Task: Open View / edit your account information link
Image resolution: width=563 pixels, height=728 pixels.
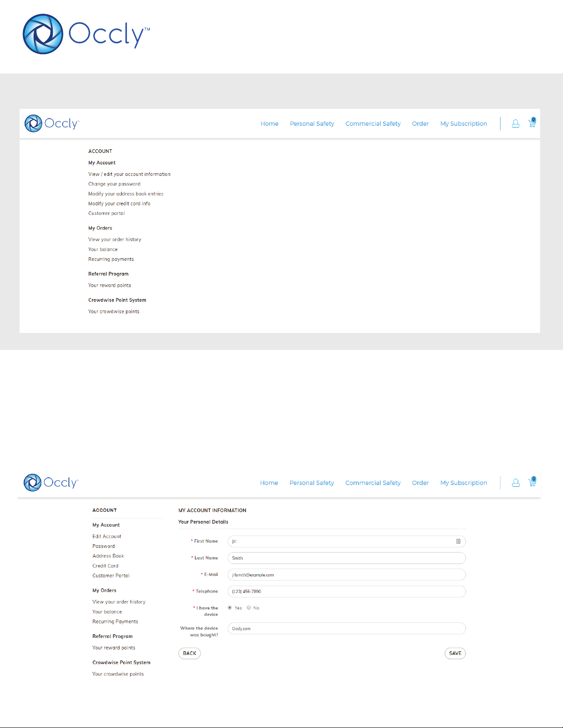Action: (129, 174)
